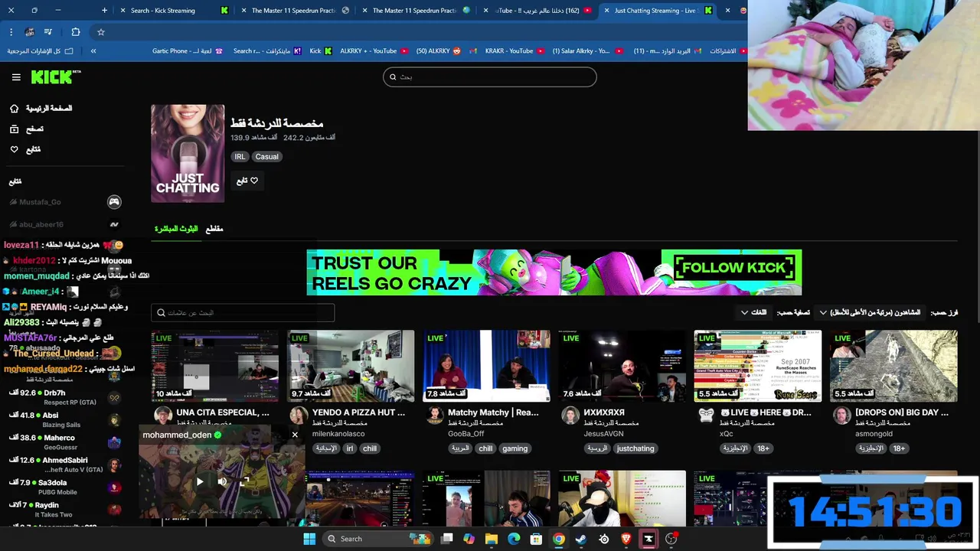The width and height of the screenshot is (980, 551).
Task: Follow the Just Chatting category with heart button
Action: [x=247, y=181]
